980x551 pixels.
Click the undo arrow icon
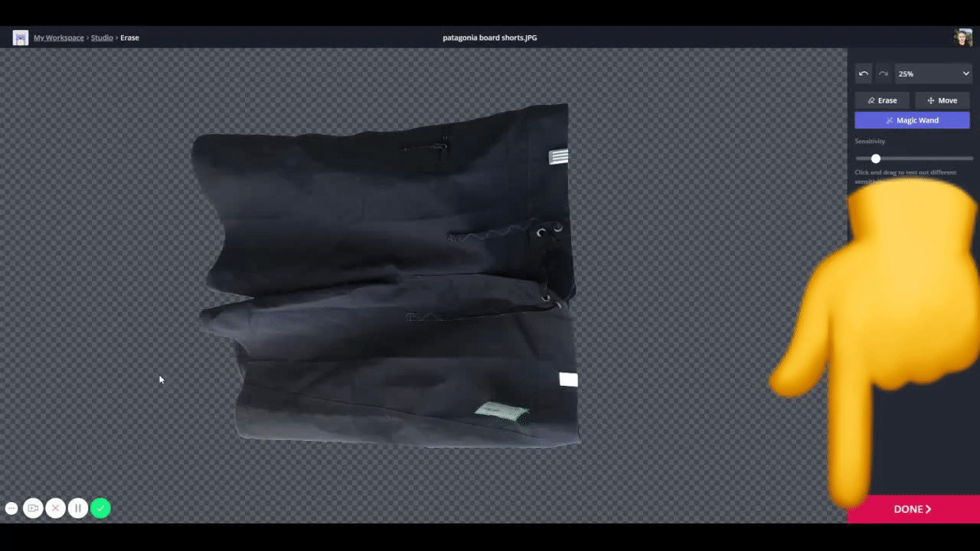click(864, 73)
